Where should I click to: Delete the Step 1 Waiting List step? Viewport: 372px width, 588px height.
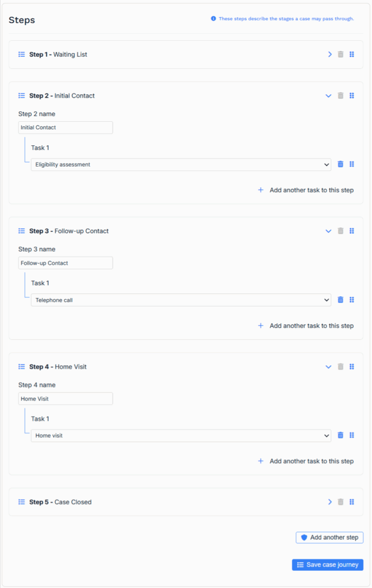[x=340, y=55]
